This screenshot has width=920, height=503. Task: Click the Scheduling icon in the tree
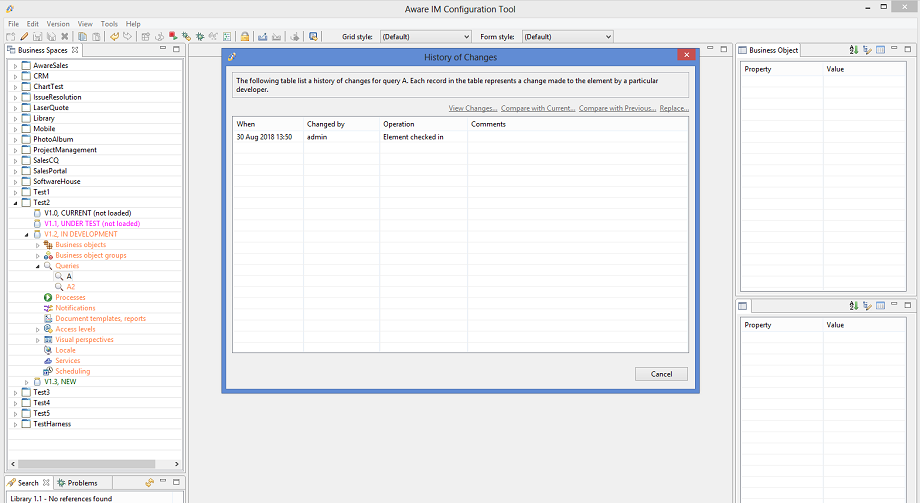tap(48, 372)
